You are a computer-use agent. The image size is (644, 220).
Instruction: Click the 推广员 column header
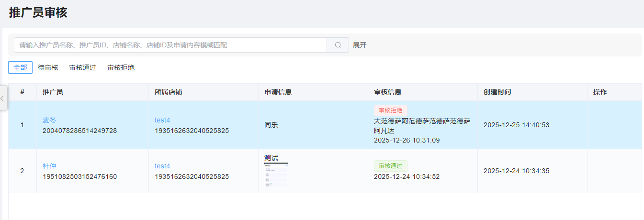pos(53,92)
